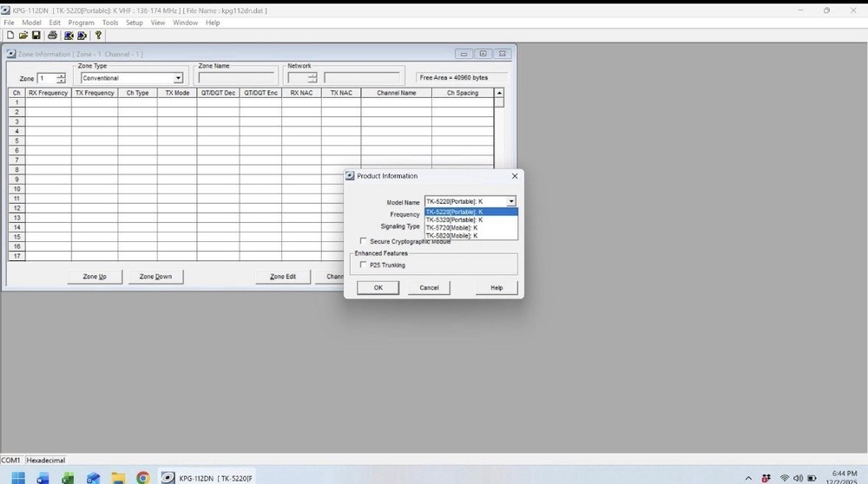Image resolution: width=868 pixels, height=484 pixels.
Task: Click the Wi-Fi tray icon
Action: pyautogui.click(x=785, y=479)
